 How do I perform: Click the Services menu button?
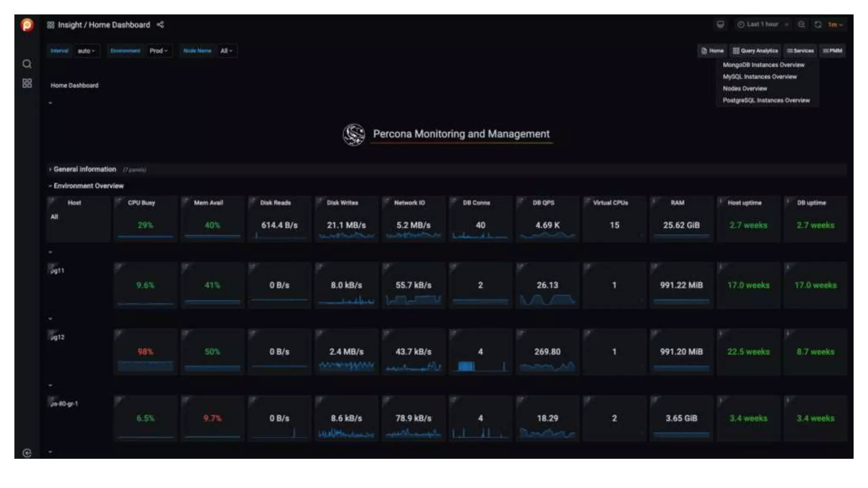800,51
